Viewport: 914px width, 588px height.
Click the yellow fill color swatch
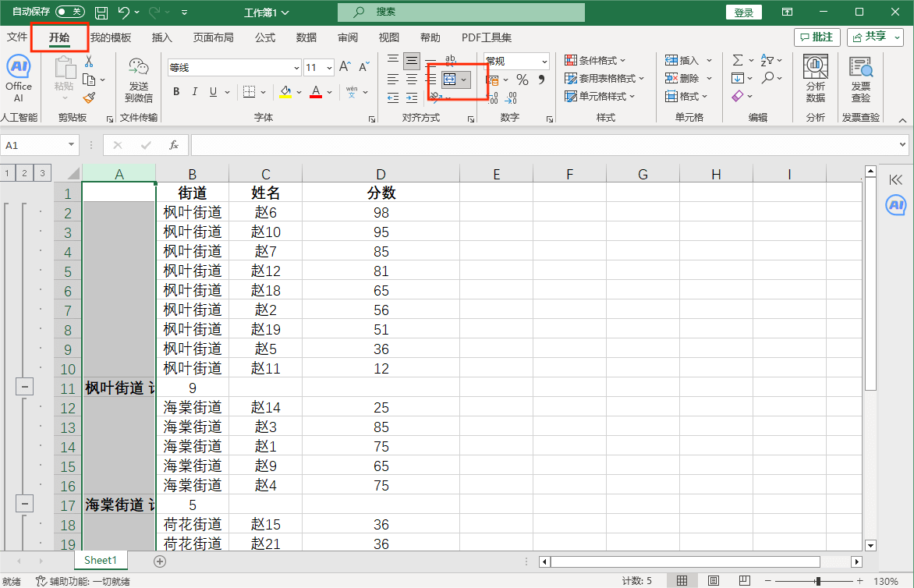point(285,92)
